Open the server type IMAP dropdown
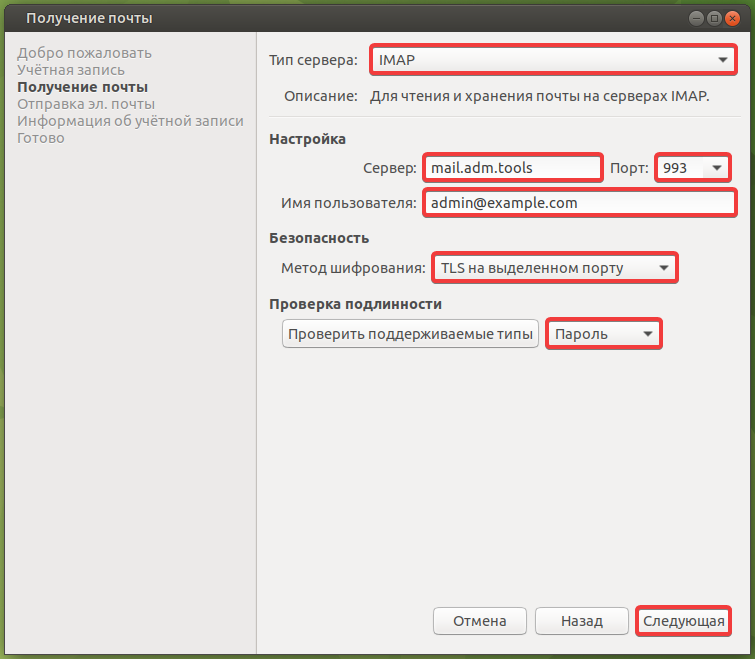 click(x=553, y=60)
